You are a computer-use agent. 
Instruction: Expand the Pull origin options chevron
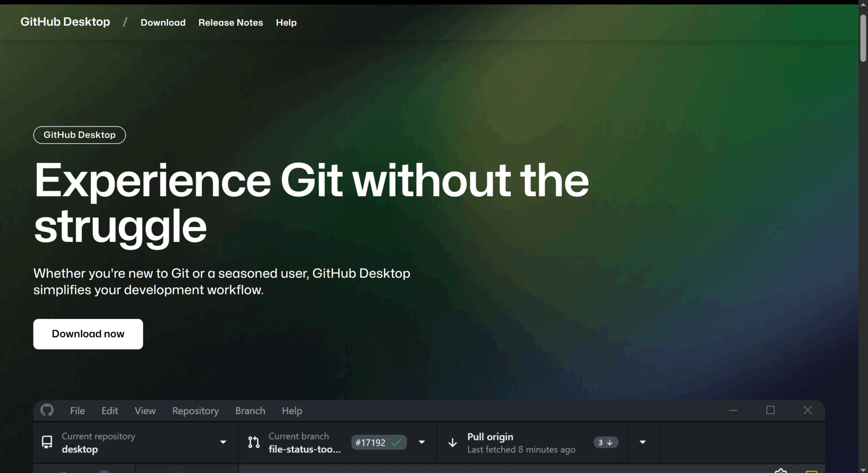[x=642, y=442]
